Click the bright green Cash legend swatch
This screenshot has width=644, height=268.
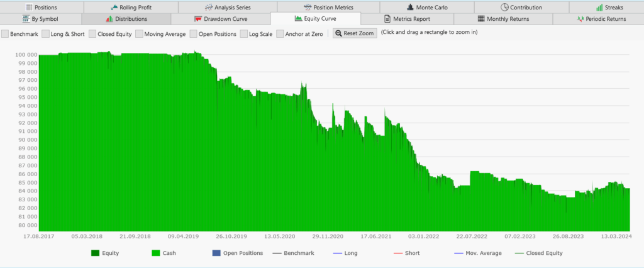click(x=156, y=253)
